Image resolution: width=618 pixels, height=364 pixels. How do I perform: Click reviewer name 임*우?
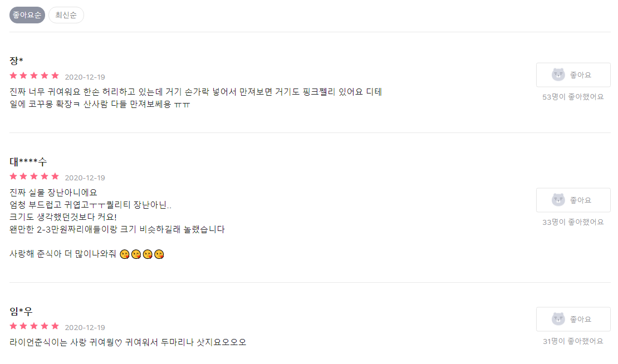tap(21, 312)
